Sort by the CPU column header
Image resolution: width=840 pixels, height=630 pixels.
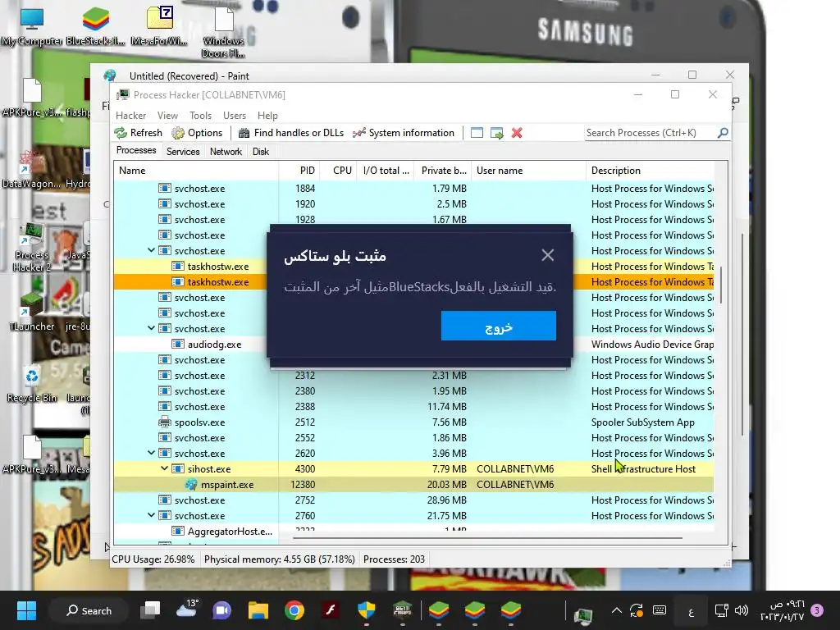coord(339,171)
